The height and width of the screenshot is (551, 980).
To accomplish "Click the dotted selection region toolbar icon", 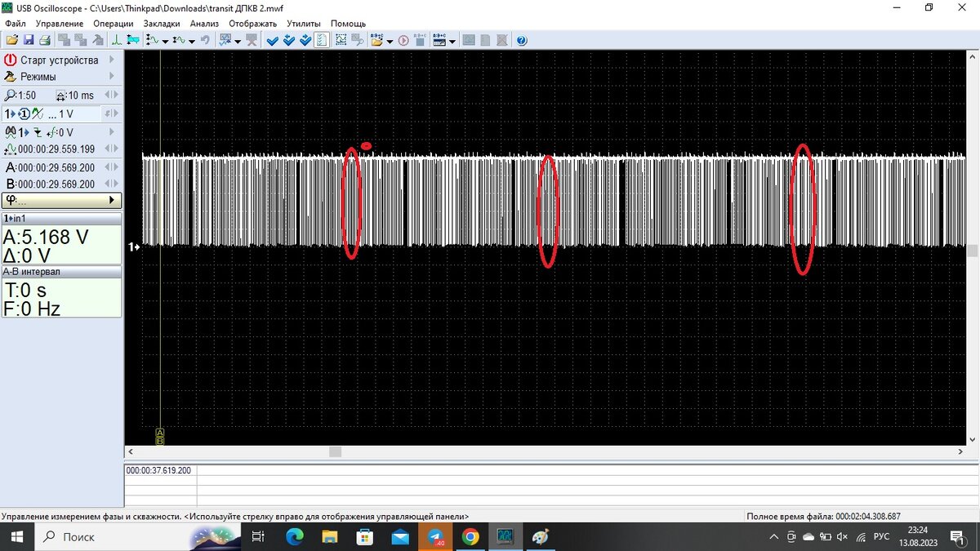I will click(x=341, y=40).
